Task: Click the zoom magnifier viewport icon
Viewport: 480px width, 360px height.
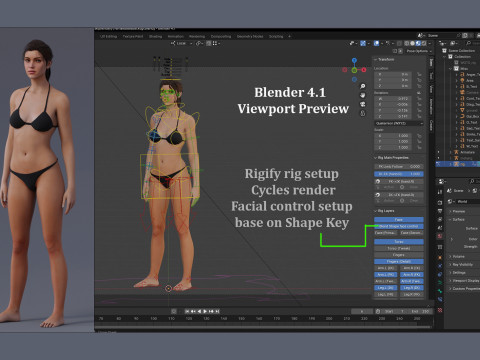Action: [x=363, y=86]
